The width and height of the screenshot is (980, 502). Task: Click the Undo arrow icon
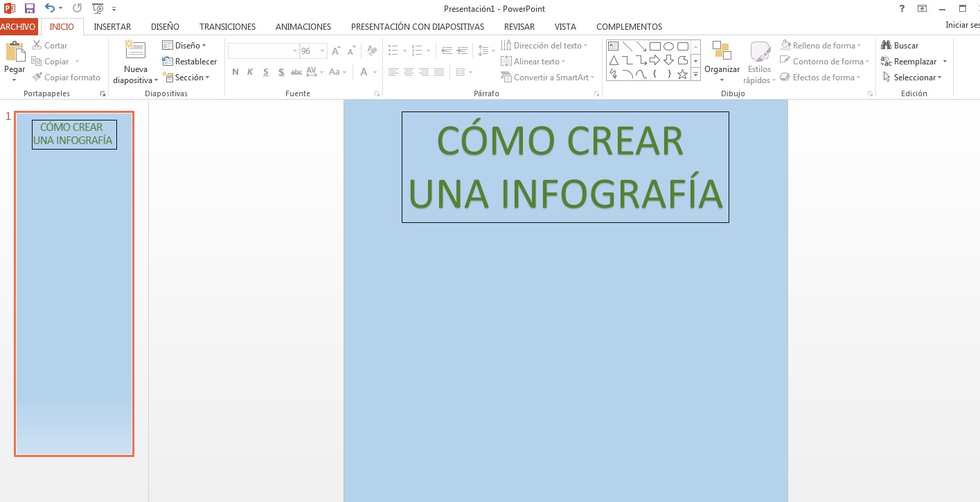(49, 8)
